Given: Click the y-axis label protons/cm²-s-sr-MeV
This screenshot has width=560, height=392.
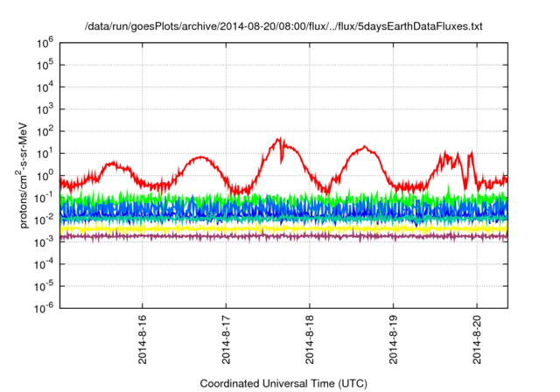Looking at the screenshot, I should 22,175.
